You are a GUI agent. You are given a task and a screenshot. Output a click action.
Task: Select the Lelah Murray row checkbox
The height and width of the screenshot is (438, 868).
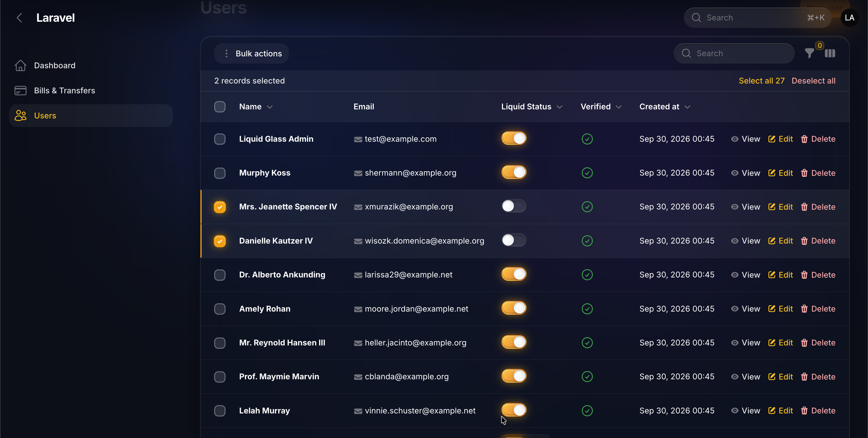click(x=220, y=411)
